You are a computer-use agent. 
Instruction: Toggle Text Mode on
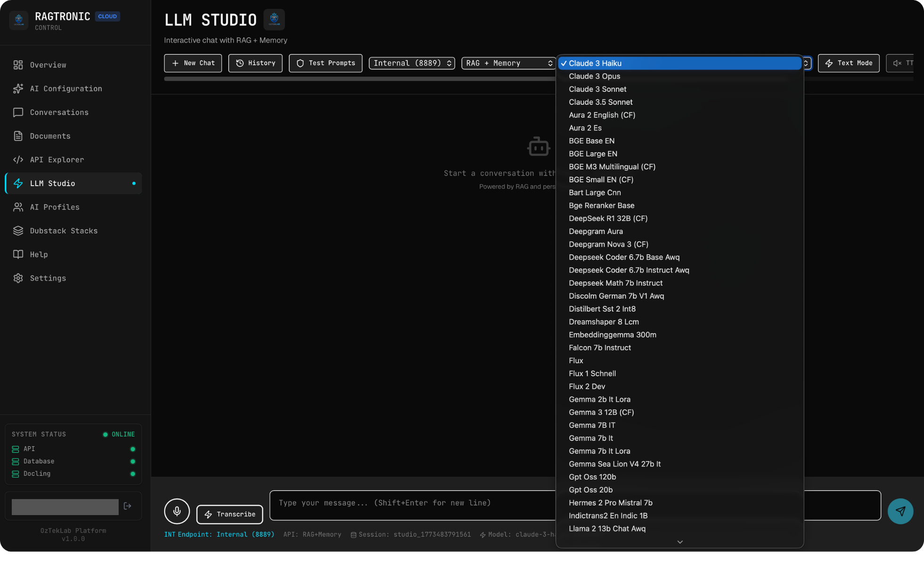point(848,63)
